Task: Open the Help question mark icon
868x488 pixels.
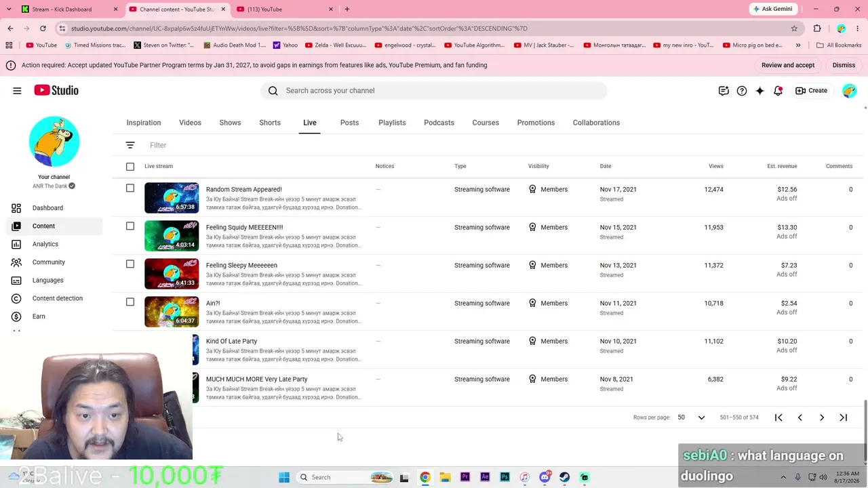Action: tap(742, 91)
